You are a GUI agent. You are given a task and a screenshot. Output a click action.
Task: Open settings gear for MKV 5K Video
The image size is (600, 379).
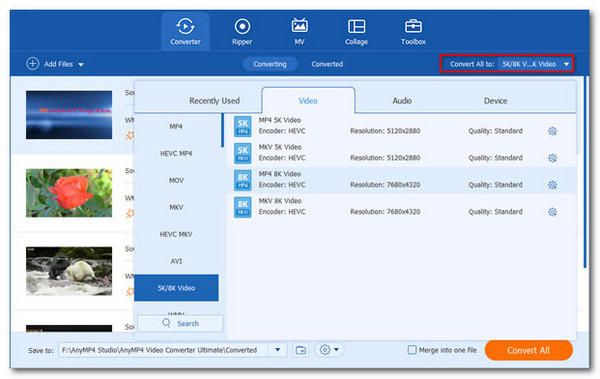pos(552,158)
